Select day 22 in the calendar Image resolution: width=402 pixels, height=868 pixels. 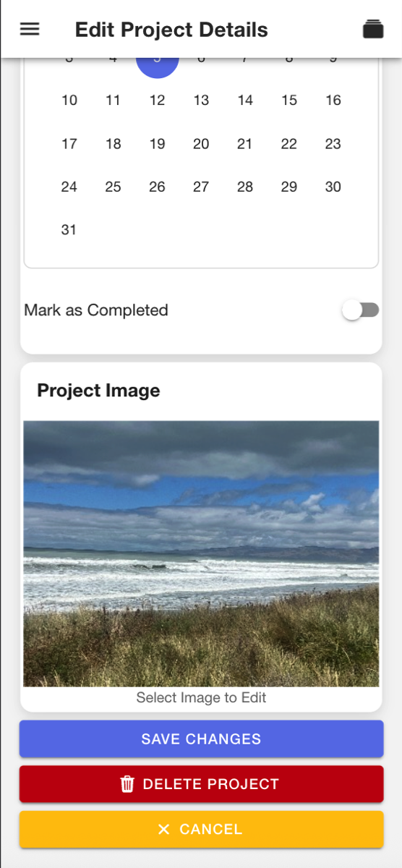click(x=289, y=144)
